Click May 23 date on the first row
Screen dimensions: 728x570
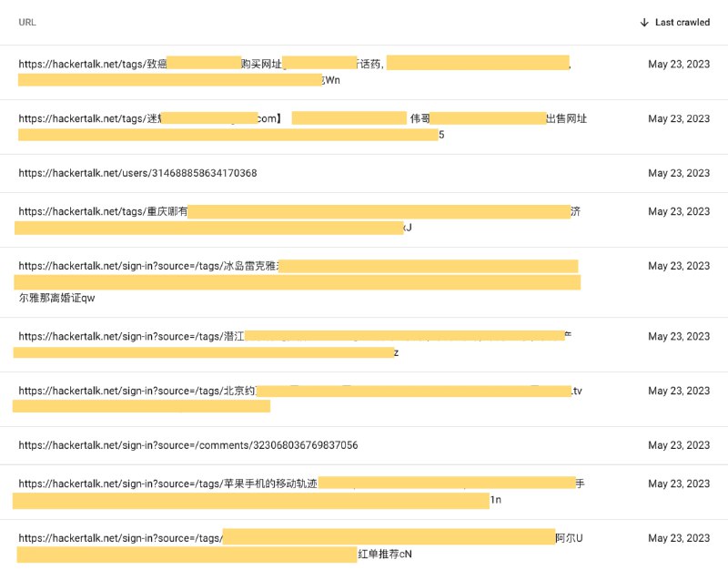pos(680,65)
